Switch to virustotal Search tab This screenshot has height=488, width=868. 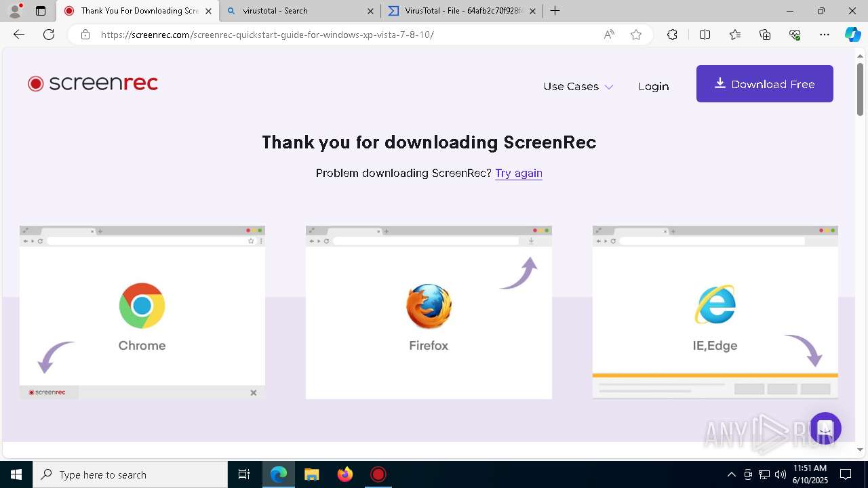[x=300, y=11]
